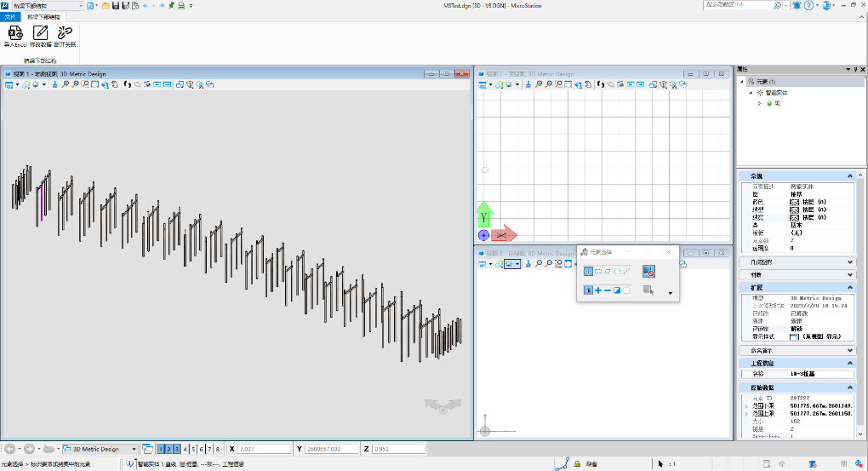Click the Z coordinate input field

click(x=399, y=449)
